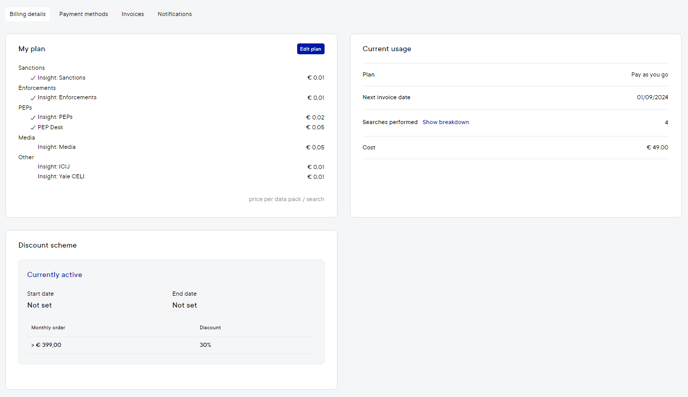The height and width of the screenshot is (397, 688).
Task: Select the PEP Desk label
Action: pyautogui.click(x=50, y=127)
